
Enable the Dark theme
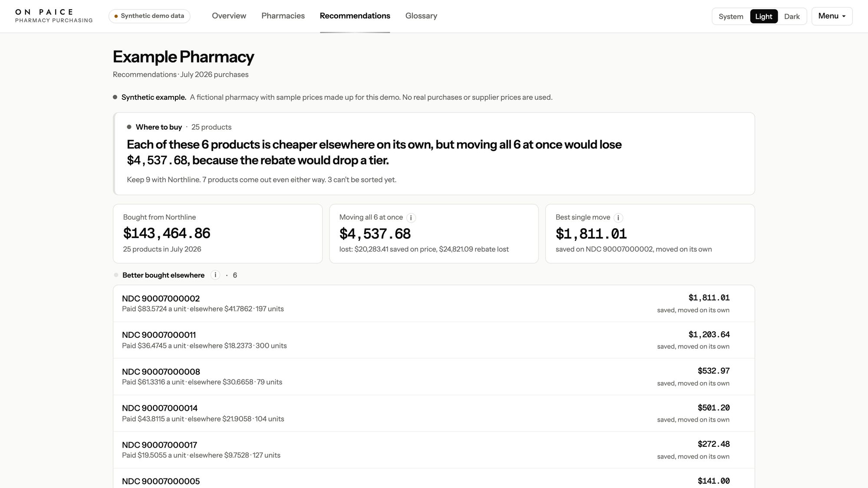coord(792,16)
